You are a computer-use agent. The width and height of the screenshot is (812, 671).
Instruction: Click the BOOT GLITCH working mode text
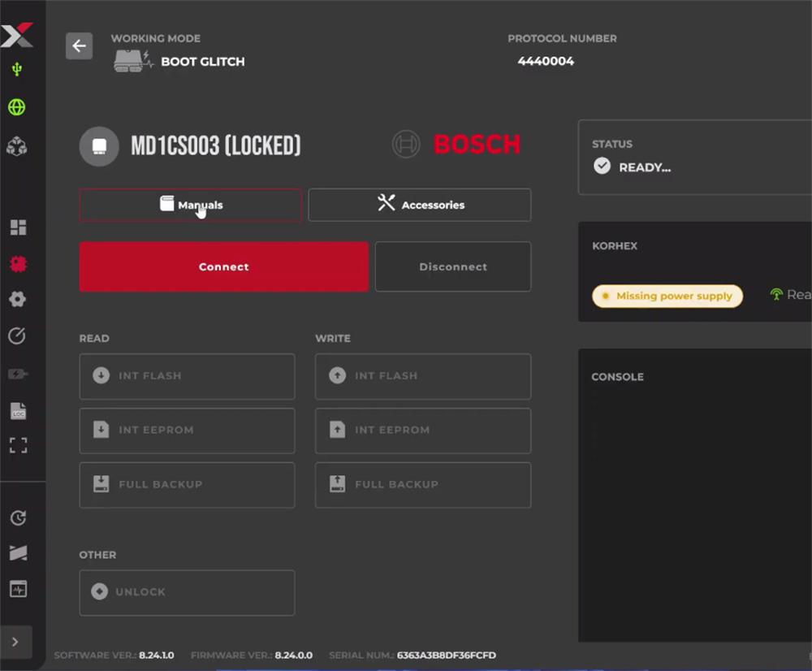pos(203,62)
